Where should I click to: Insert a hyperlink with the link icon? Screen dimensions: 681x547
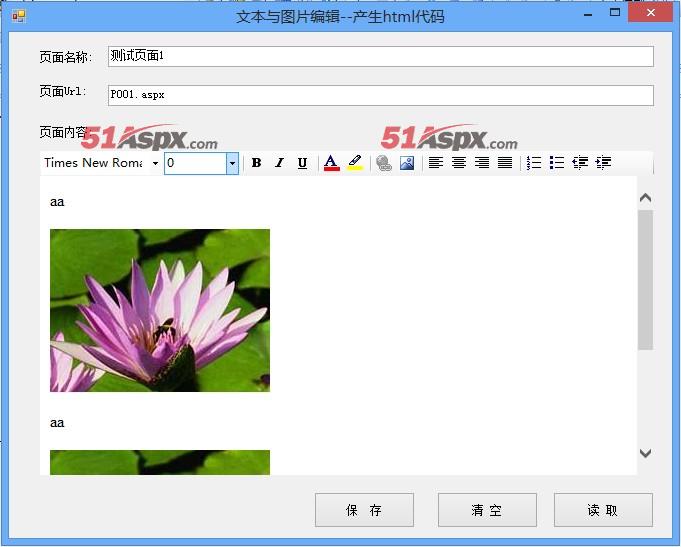384,163
